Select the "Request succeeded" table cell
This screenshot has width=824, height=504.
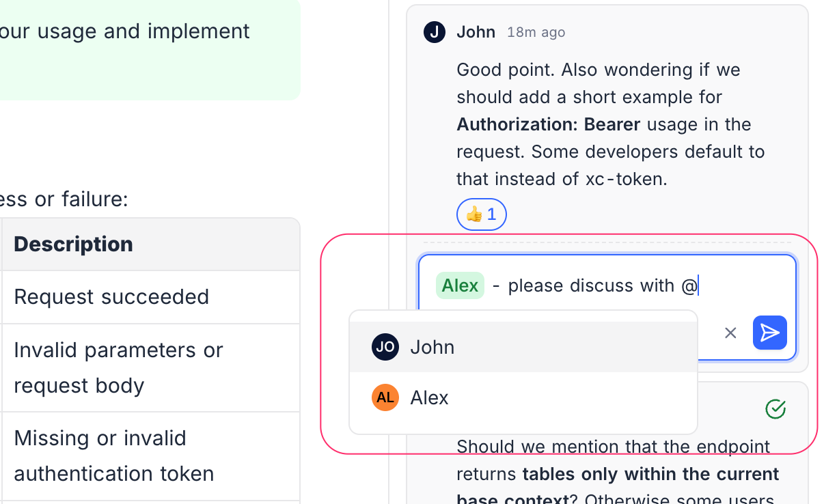[x=111, y=297]
